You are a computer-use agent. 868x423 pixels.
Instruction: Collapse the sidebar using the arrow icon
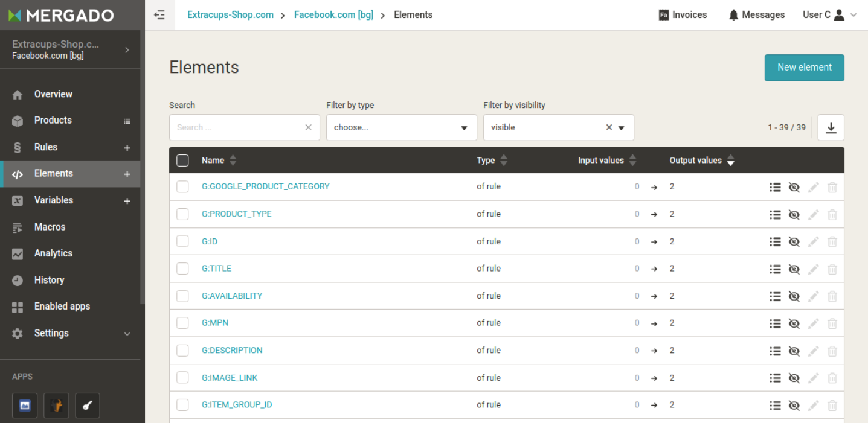[159, 15]
